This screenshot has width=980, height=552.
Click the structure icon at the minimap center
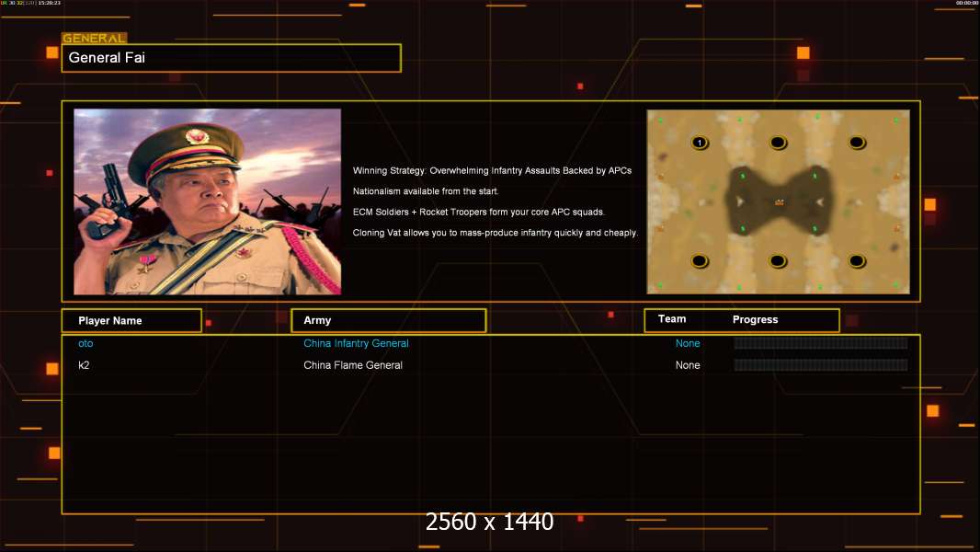(779, 201)
